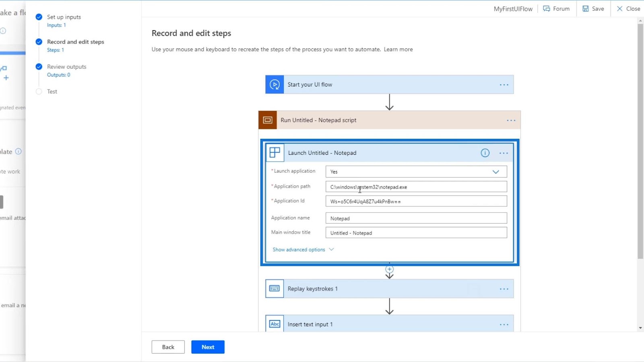Click the Start your UI flow play icon

click(275, 84)
